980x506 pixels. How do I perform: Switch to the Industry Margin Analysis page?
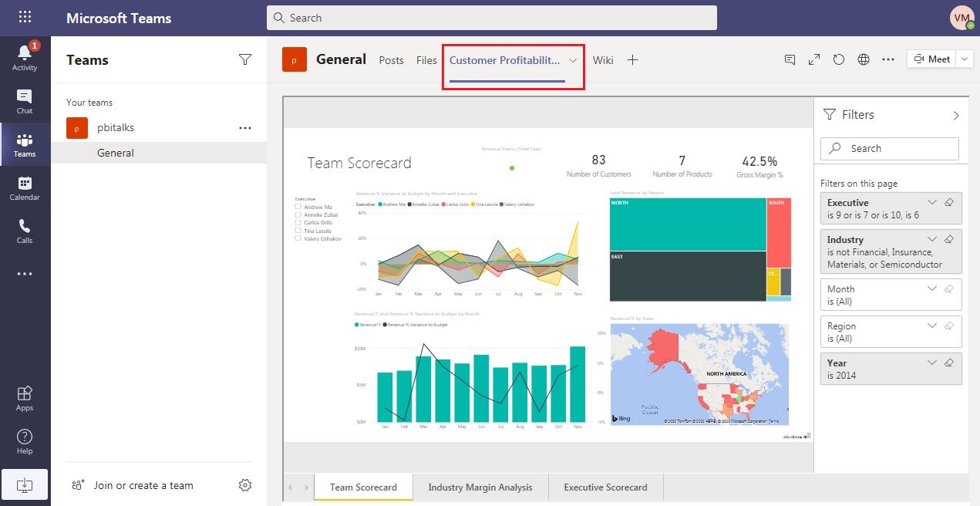(480, 487)
